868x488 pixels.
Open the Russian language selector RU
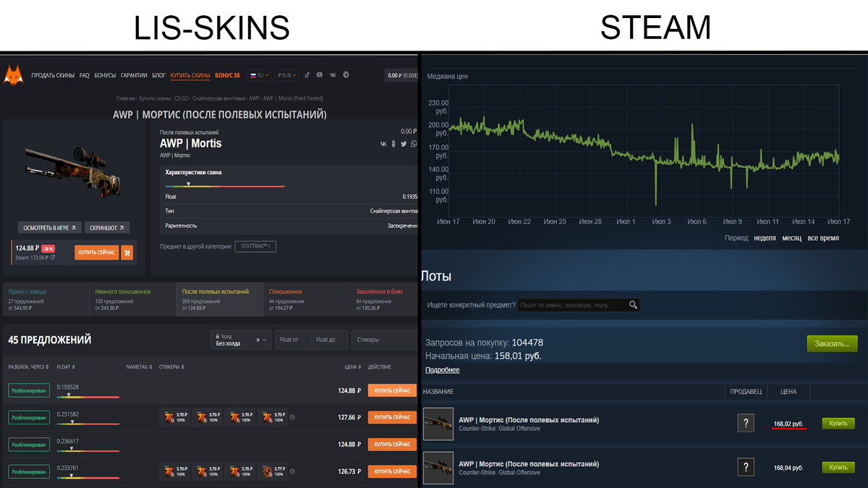click(260, 74)
